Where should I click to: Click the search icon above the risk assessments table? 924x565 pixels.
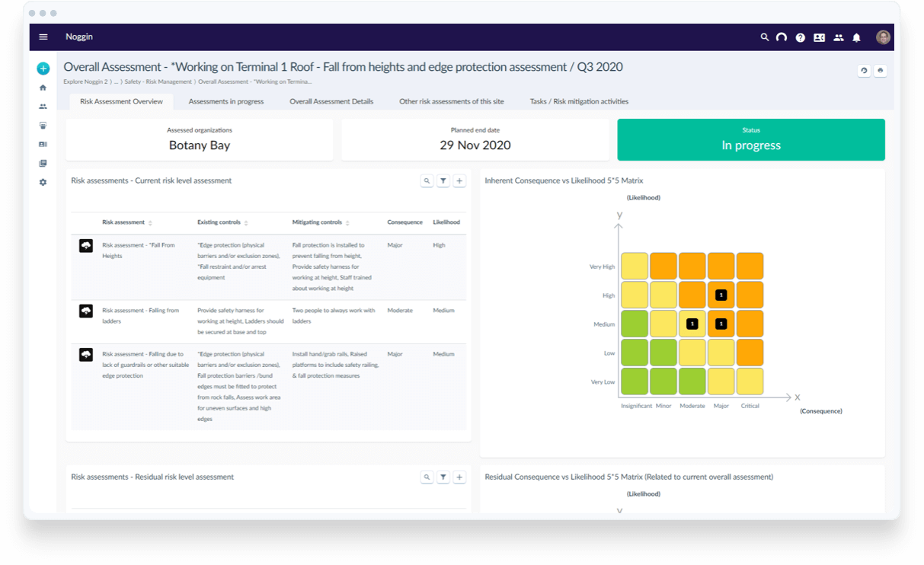click(x=427, y=180)
